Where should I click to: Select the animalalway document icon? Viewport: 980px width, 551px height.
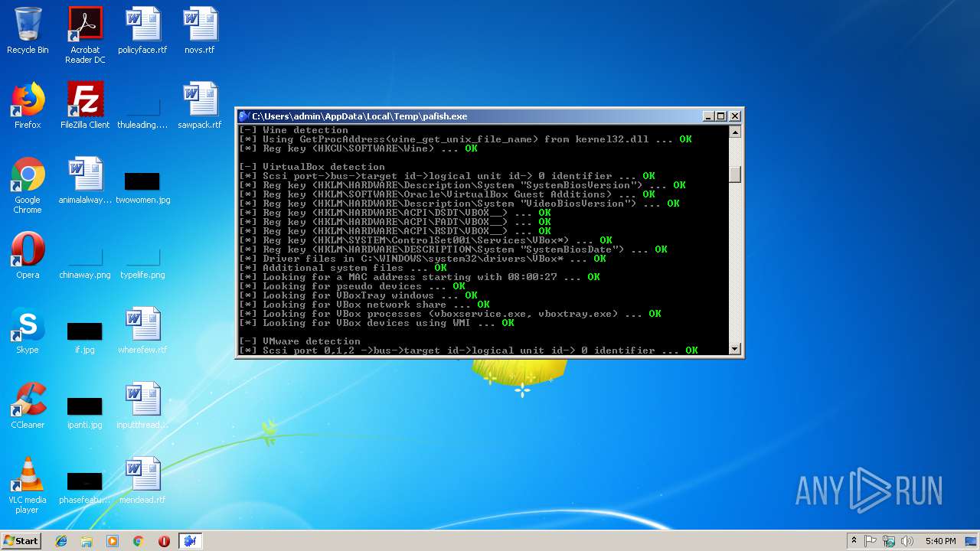point(85,181)
